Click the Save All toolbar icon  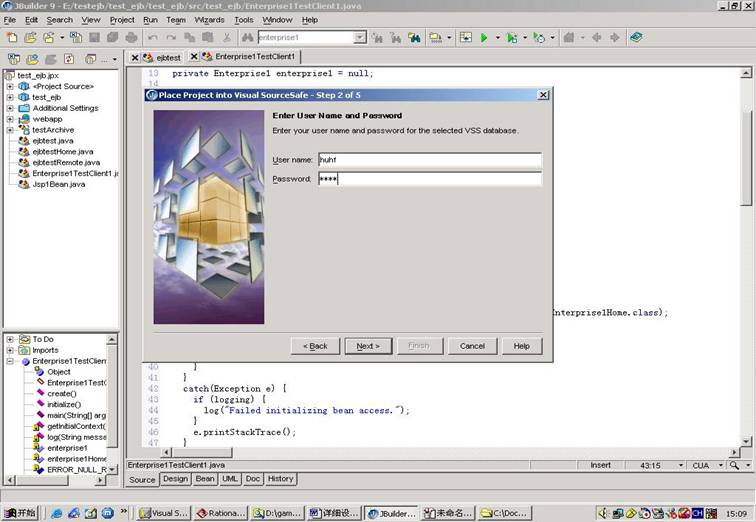pyautogui.click(x=113, y=38)
